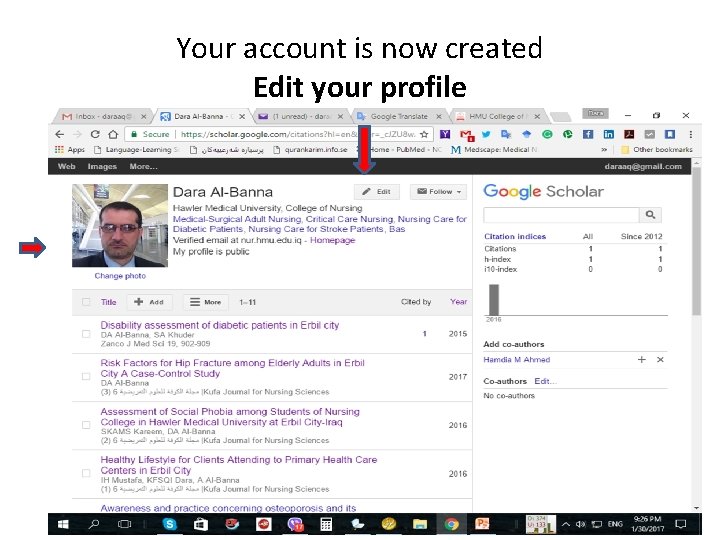Open the More... menu in black bar

(143, 166)
